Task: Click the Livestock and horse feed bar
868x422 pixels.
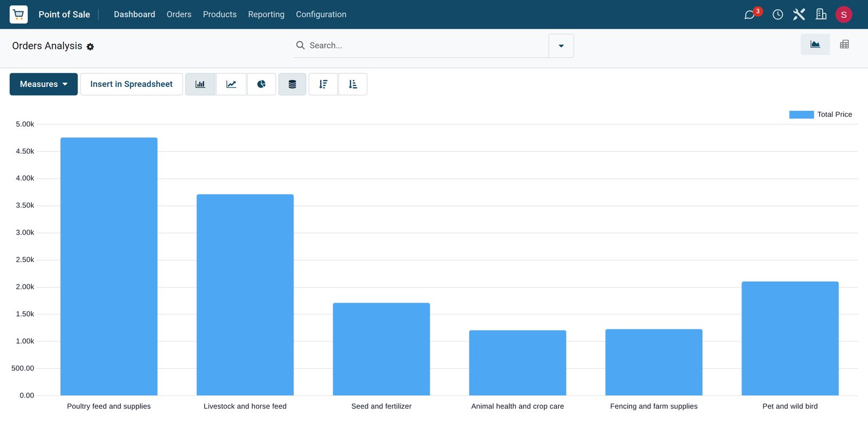Action: pos(245,295)
